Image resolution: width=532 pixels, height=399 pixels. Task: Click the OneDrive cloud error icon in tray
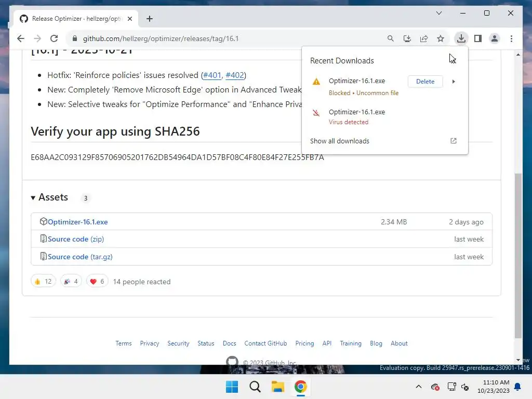[x=435, y=387]
